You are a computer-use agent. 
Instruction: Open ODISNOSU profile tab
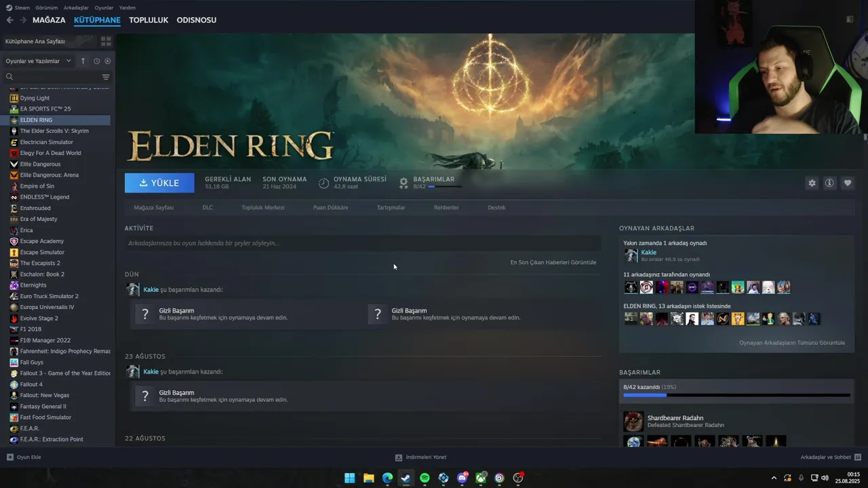point(197,20)
